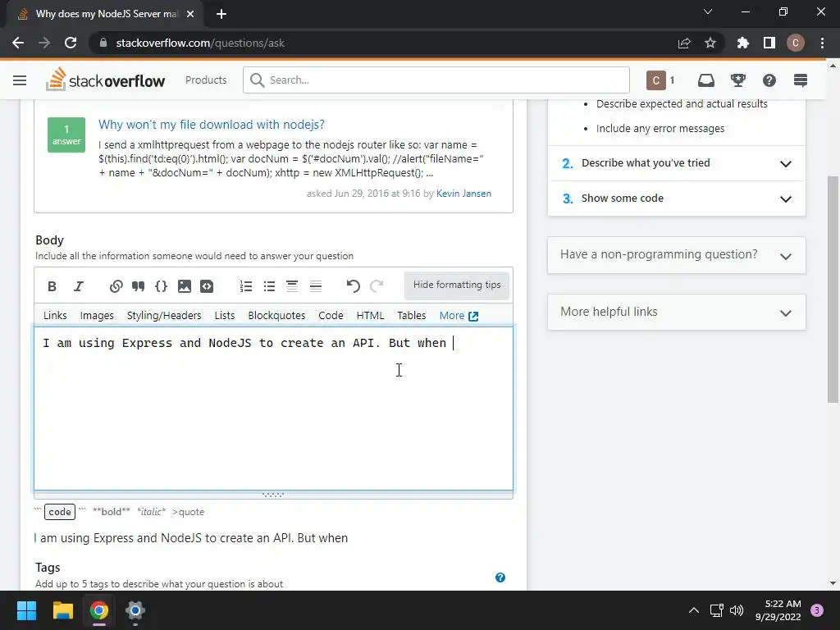Expand 'Describe what you've tried' step
The height and width of the screenshot is (630, 840).
[x=677, y=163]
